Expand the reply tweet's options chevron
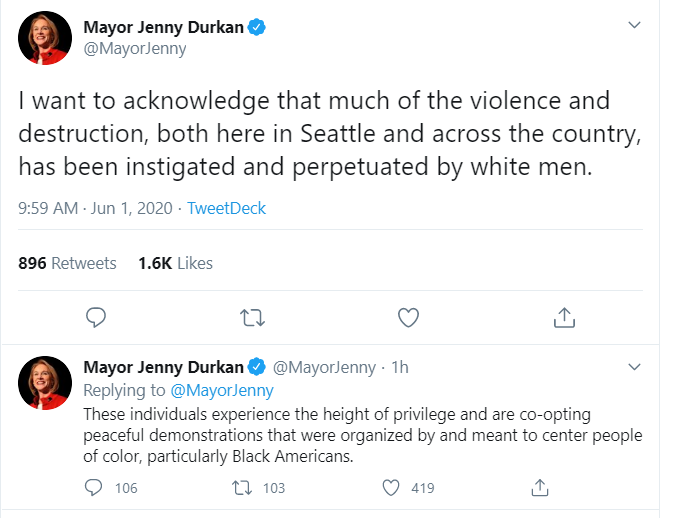 pyautogui.click(x=634, y=367)
